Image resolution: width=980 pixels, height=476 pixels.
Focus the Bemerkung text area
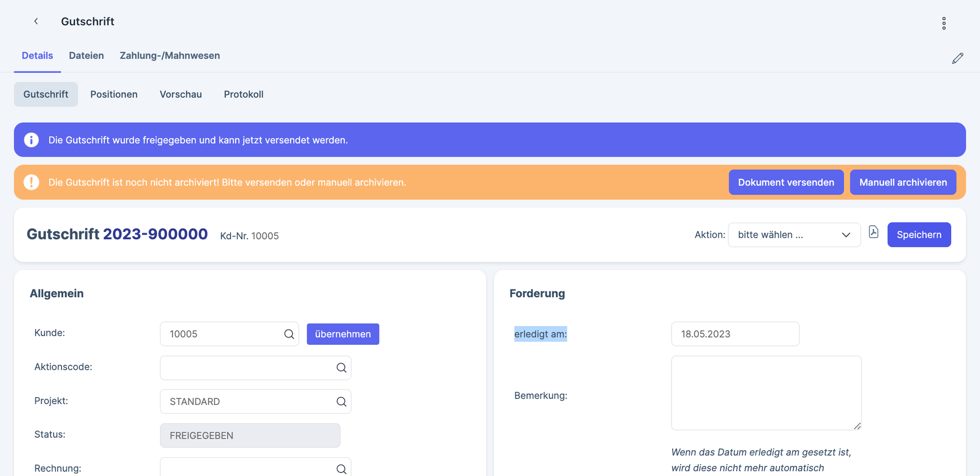point(766,393)
